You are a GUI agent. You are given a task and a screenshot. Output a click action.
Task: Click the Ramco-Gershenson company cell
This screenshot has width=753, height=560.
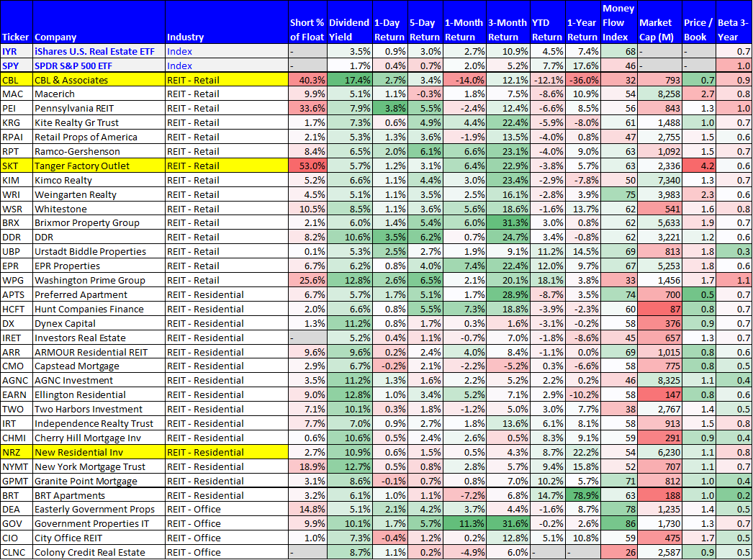(x=99, y=152)
